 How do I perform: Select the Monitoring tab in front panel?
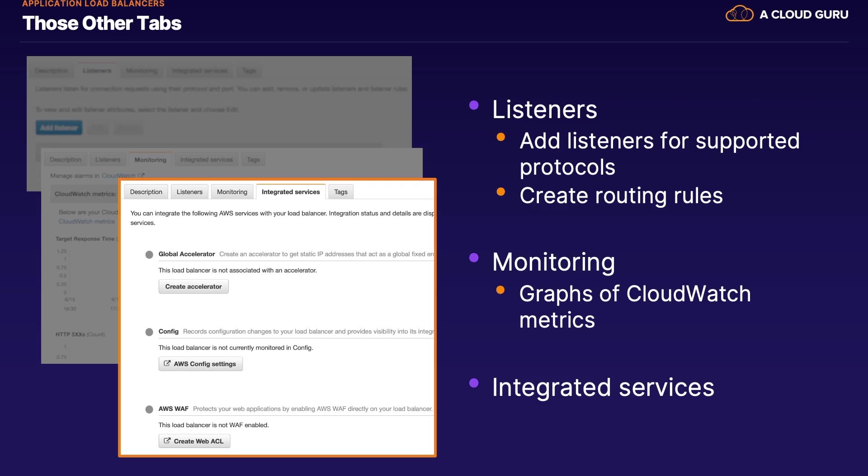[x=232, y=192]
